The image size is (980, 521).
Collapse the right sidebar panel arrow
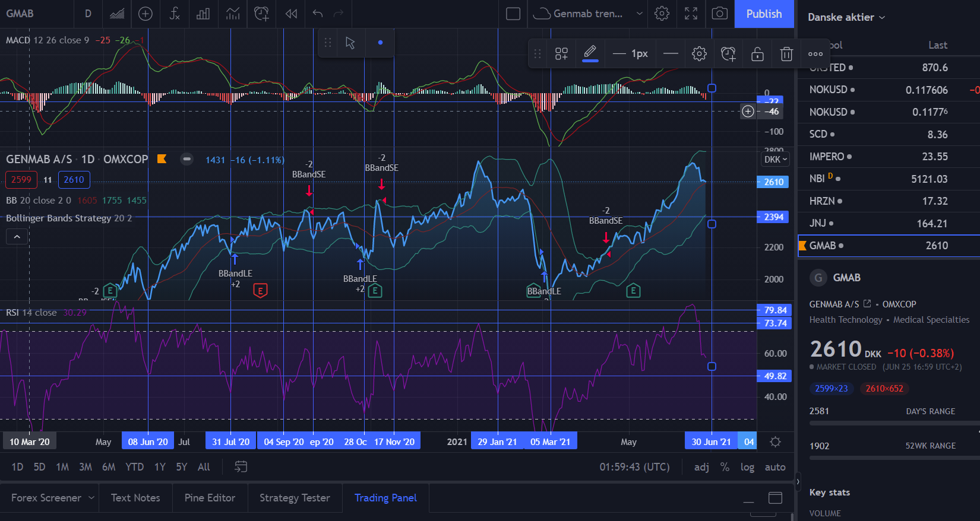tap(798, 481)
